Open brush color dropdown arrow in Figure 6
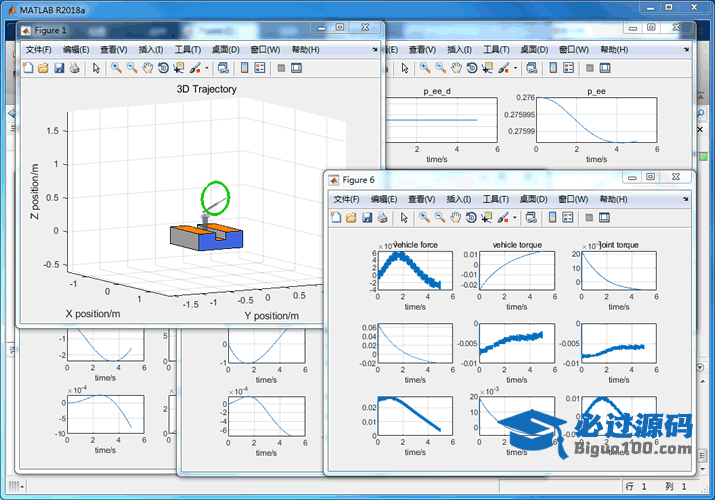Screen dimensions: 715x500 [514, 218]
